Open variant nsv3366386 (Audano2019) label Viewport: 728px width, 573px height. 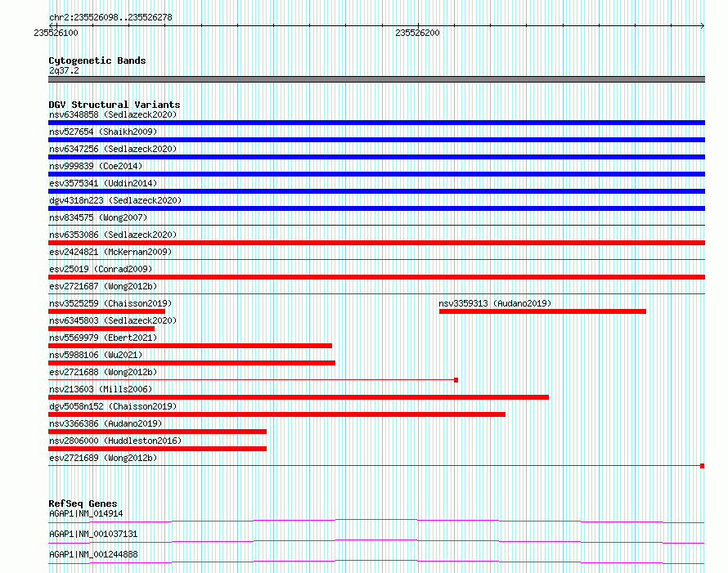106,423
